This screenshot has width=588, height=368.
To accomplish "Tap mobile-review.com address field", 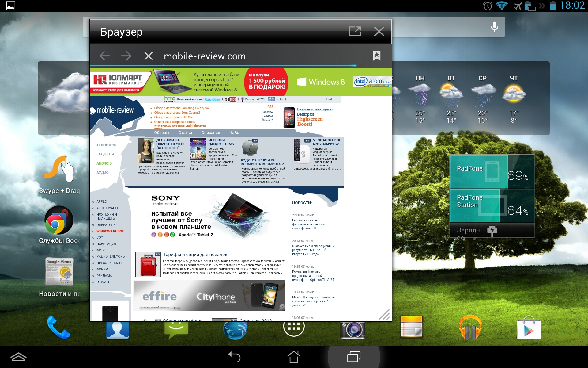I will (205, 56).
